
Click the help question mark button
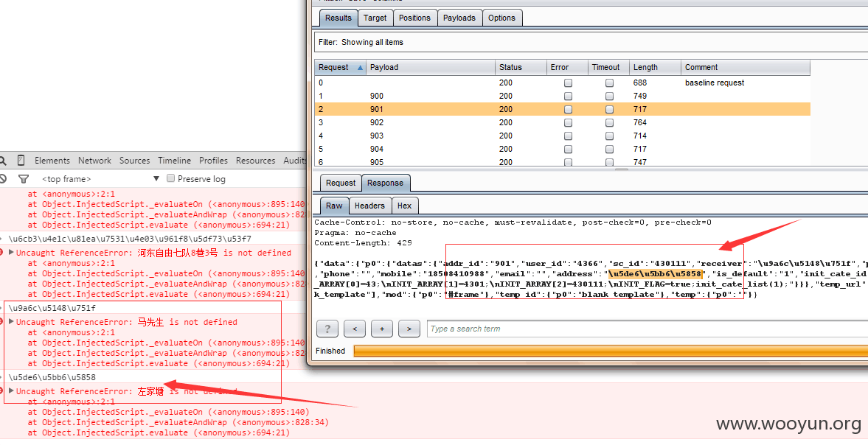click(327, 329)
